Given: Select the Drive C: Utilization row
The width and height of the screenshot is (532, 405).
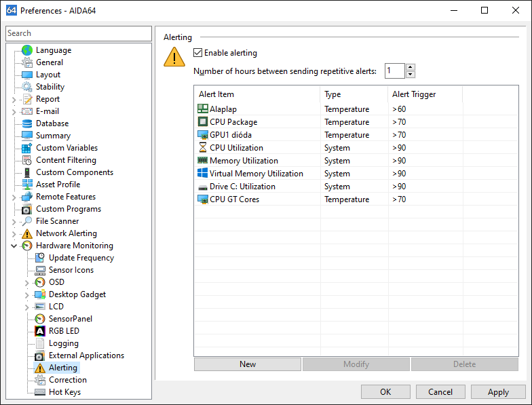Looking at the screenshot, I should click(356, 187).
